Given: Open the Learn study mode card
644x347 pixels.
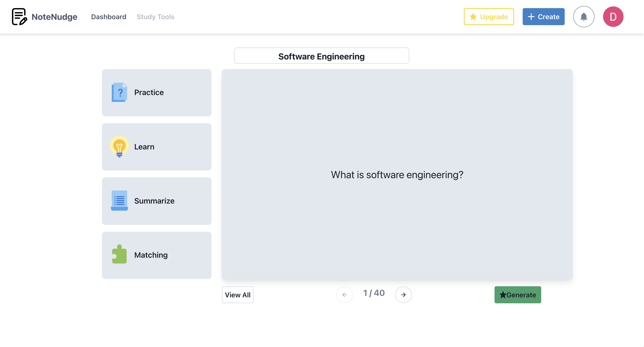Looking at the screenshot, I should pos(157,147).
